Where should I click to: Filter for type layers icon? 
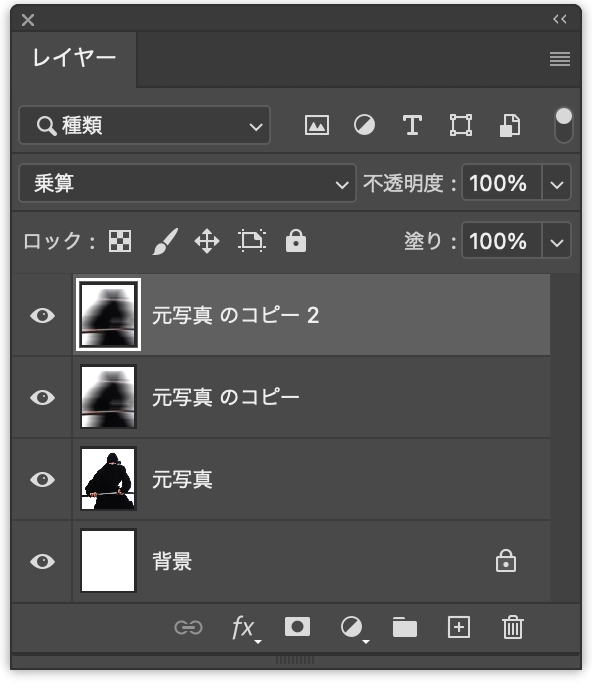point(412,126)
